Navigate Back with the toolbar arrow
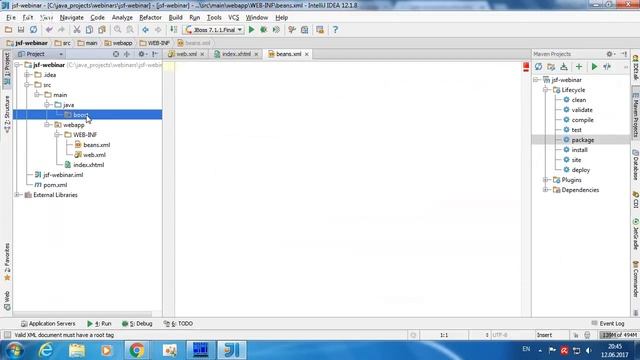 coord(145,30)
